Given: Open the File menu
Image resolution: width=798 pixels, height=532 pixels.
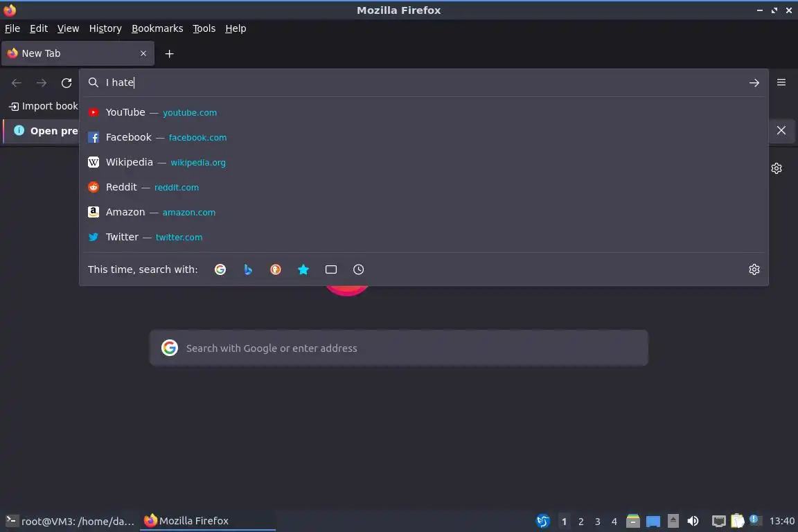Looking at the screenshot, I should tap(12, 28).
